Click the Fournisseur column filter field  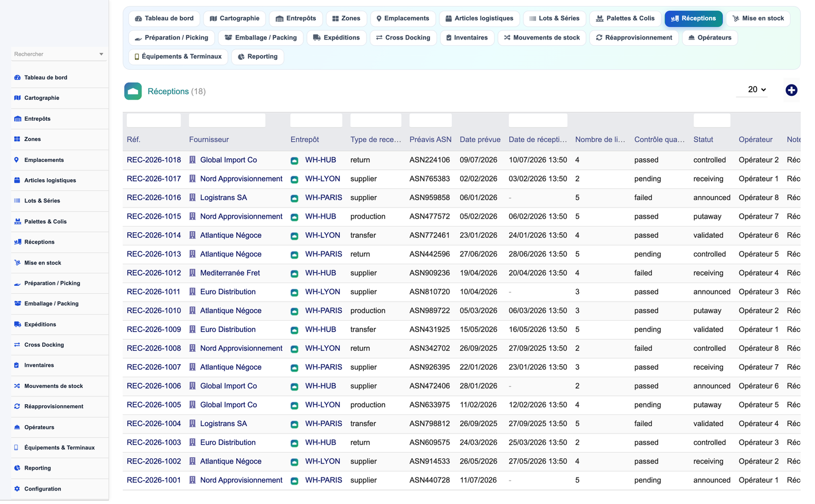click(227, 120)
